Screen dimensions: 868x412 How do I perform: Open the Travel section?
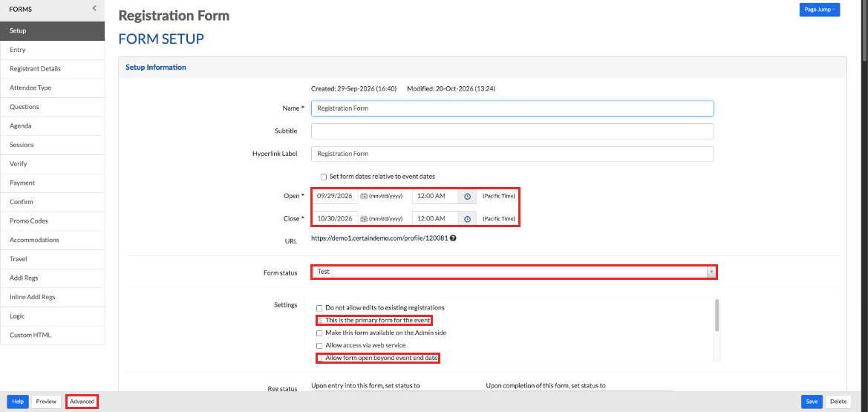(52, 258)
